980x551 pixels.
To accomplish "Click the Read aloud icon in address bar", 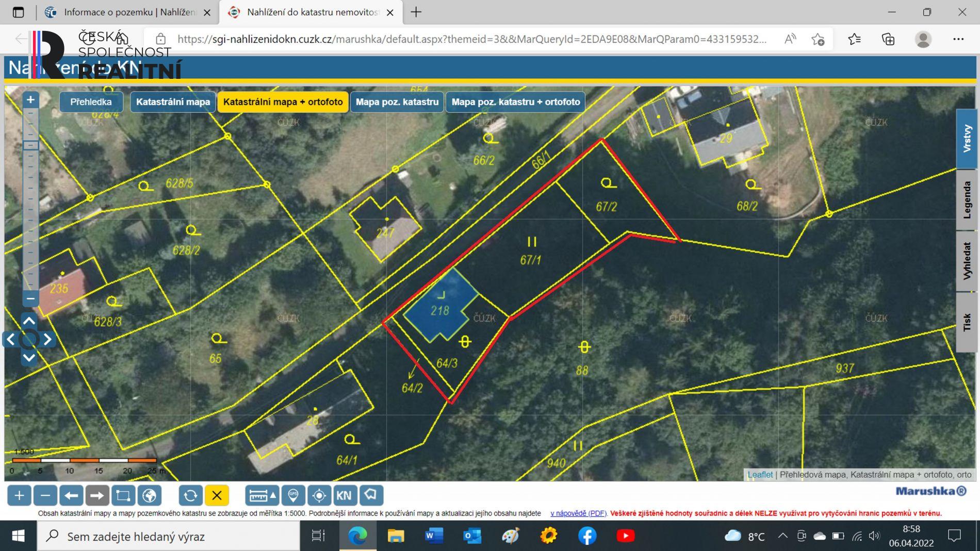I will [x=790, y=39].
